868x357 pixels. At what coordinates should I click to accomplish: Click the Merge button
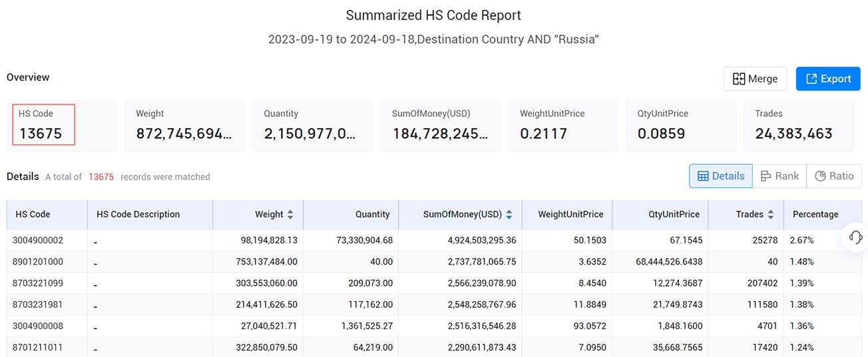pos(755,78)
